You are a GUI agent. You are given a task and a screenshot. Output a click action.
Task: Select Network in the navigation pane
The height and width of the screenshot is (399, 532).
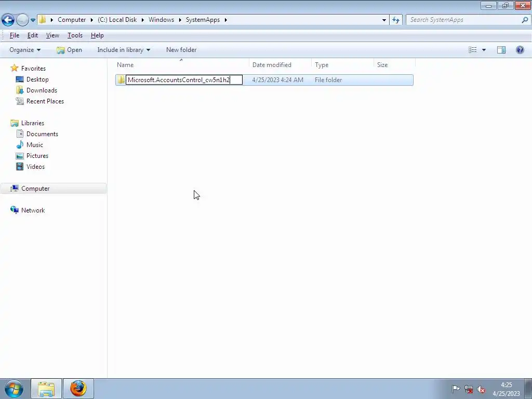tap(33, 210)
